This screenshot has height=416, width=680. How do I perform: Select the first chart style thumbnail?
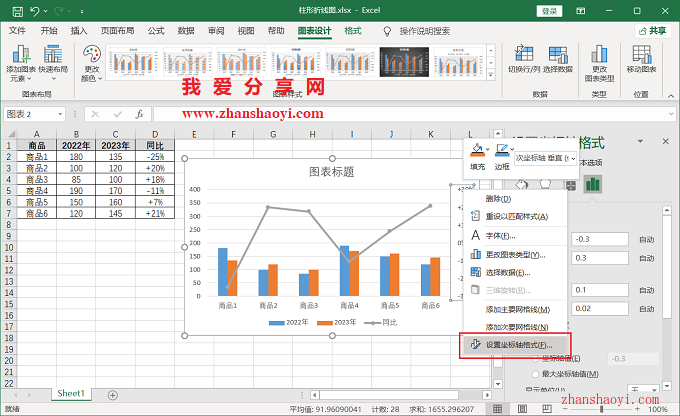click(133, 62)
